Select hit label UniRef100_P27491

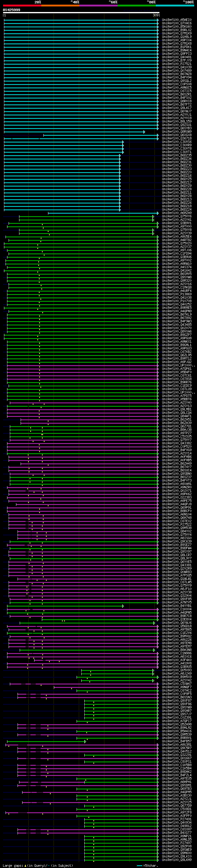coord(177,819)
